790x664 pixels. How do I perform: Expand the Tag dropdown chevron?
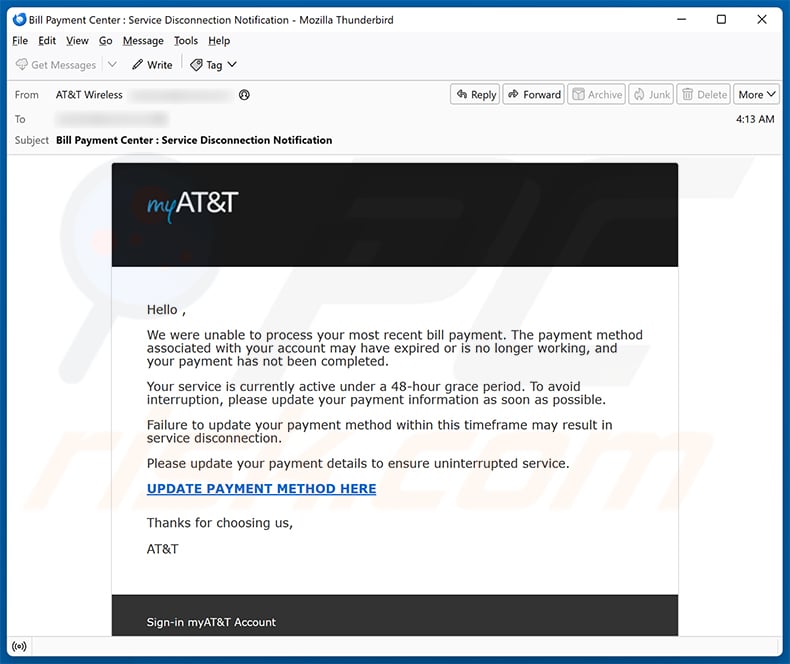[232, 64]
